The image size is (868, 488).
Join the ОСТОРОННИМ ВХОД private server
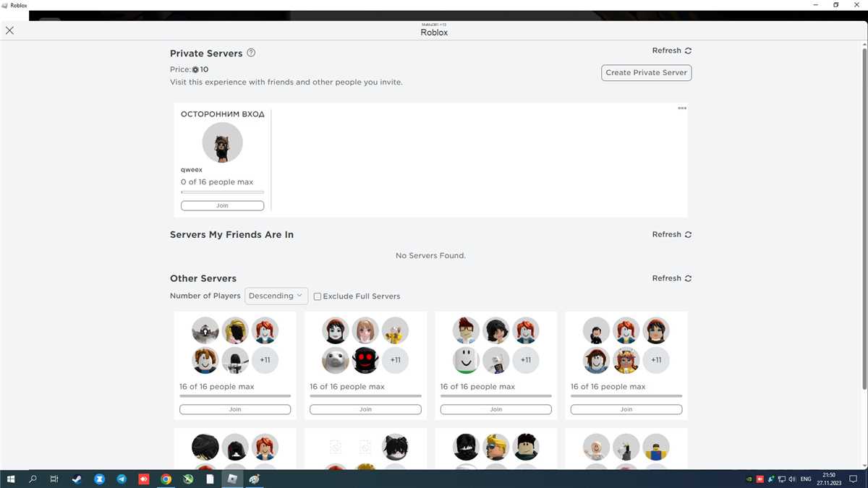(222, 205)
